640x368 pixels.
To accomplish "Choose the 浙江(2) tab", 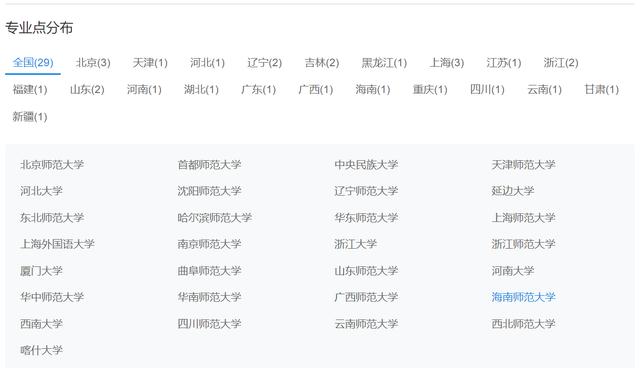I will coord(561,62).
